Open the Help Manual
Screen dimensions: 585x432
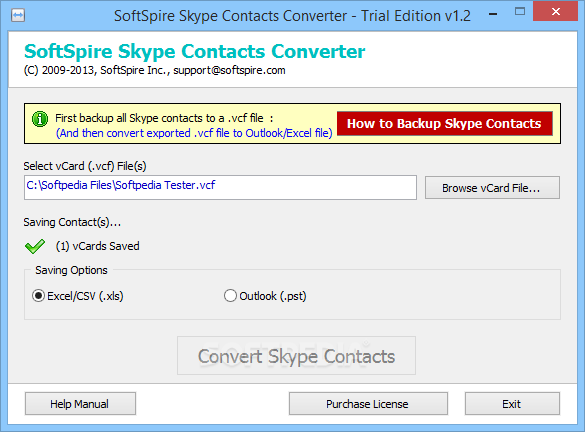pyautogui.click(x=80, y=404)
